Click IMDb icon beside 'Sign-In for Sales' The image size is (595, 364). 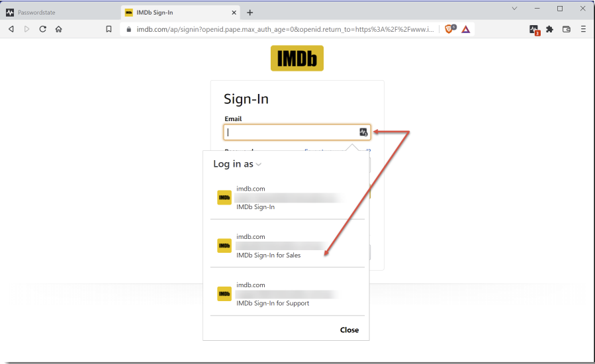(224, 246)
